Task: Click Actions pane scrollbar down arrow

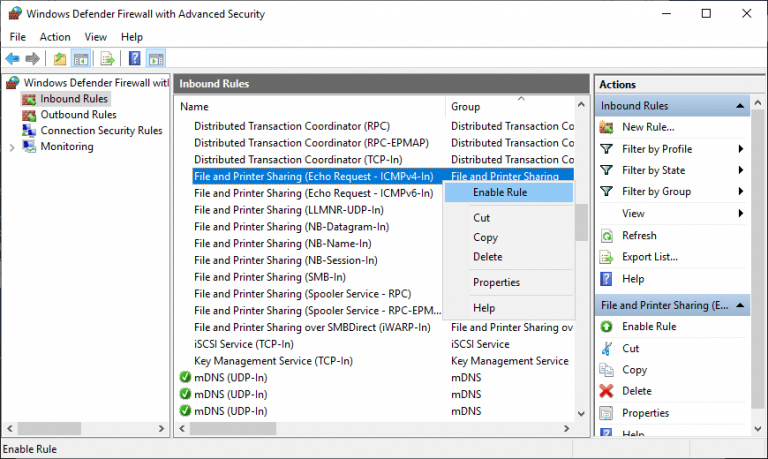Action: click(758, 429)
